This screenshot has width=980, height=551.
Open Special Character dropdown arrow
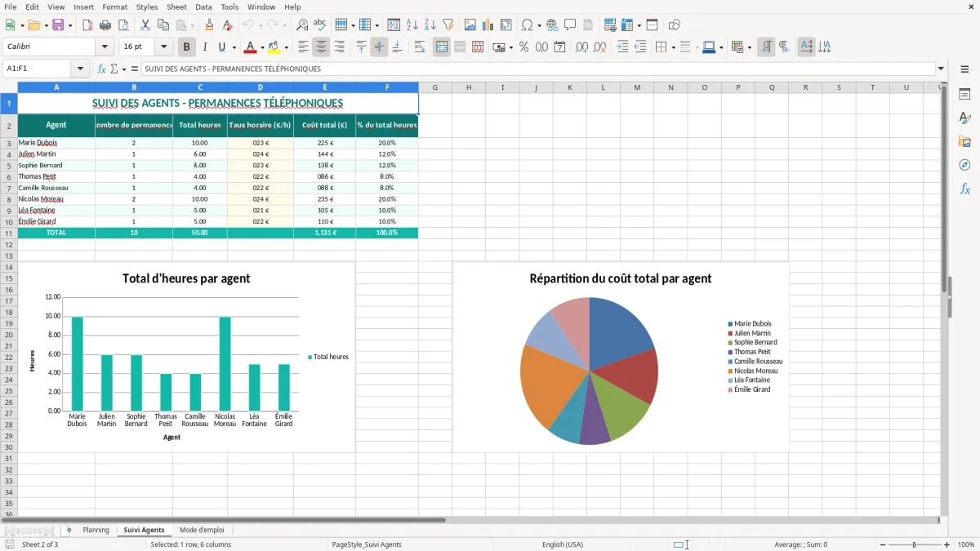(537, 25)
